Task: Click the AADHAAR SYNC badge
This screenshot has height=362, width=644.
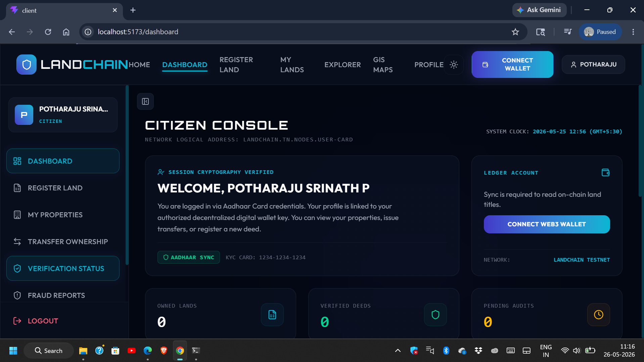Action: [189, 257]
